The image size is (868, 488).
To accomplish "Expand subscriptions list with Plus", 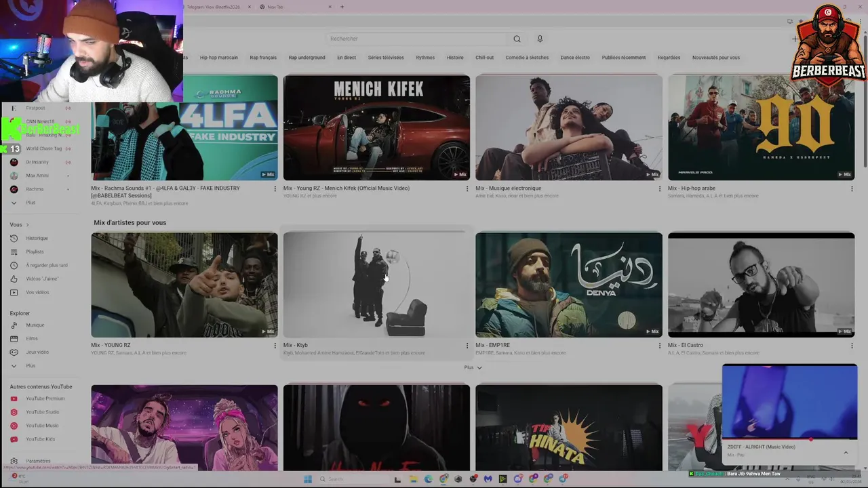I will [x=31, y=203].
